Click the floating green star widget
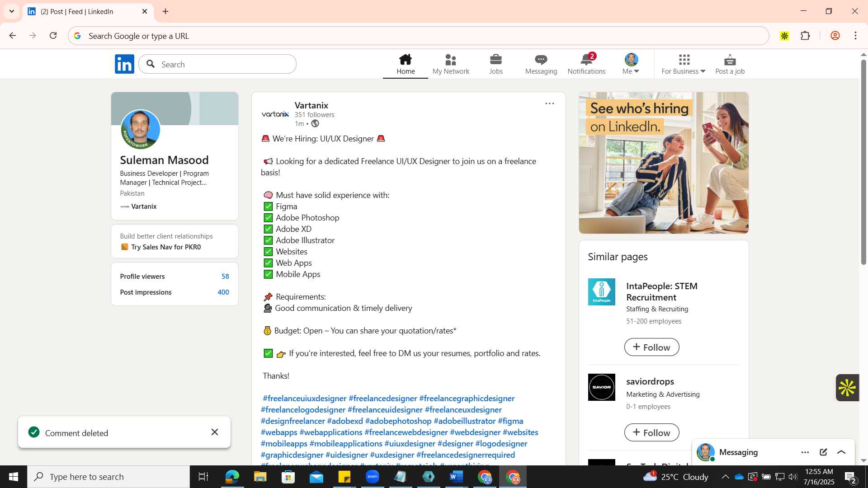 (x=847, y=388)
